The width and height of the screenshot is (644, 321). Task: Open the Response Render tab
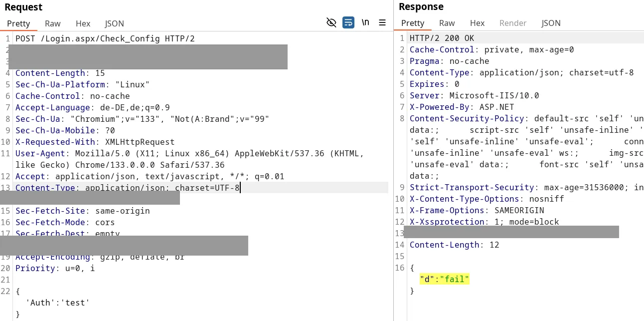pyautogui.click(x=513, y=23)
